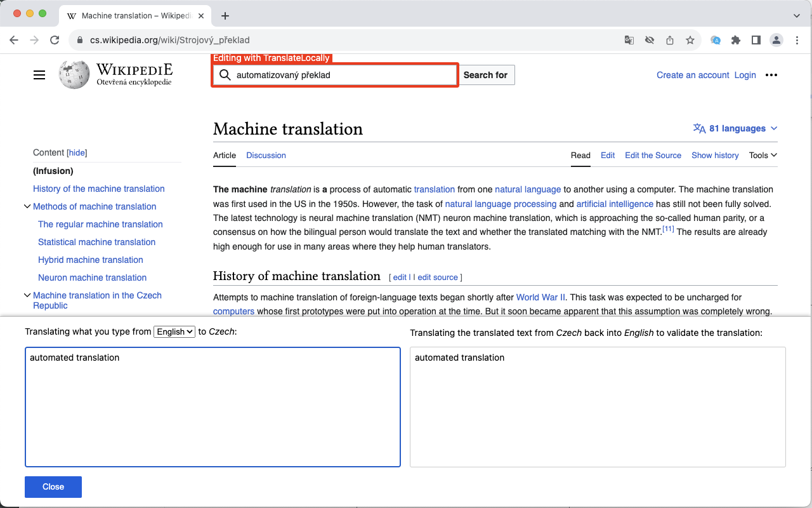Viewport: 812px width, 508px height.
Task: Switch to the Discussion tab
Action: [x=266, y=155]
